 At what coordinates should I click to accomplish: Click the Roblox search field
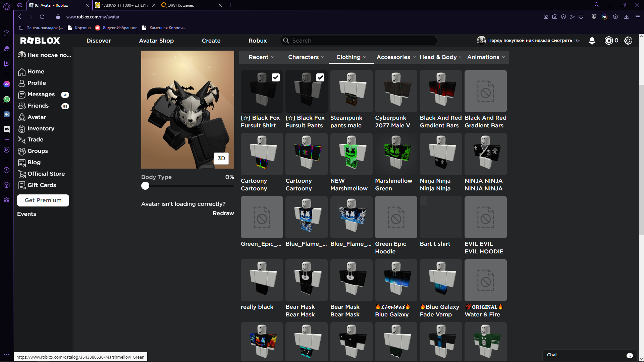[359, 41]
